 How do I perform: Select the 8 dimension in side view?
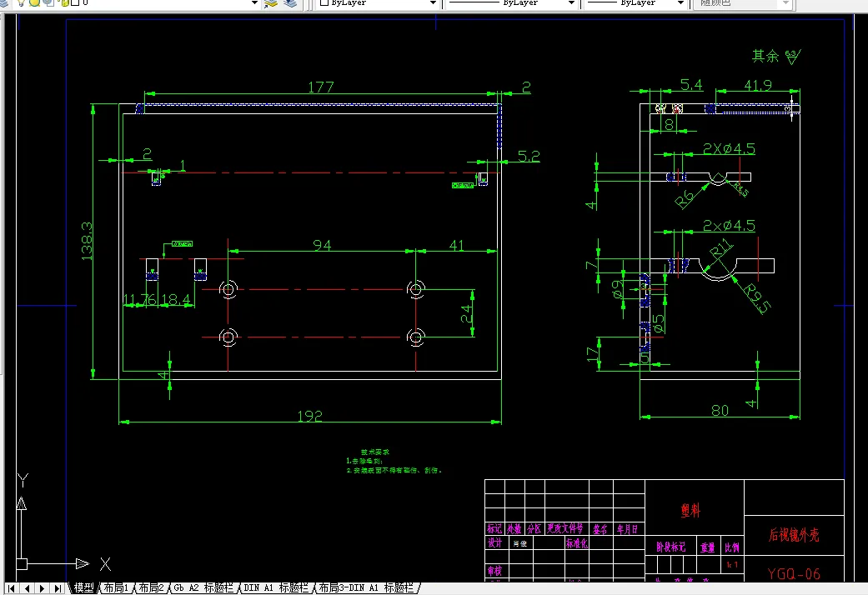pyautogui.click(x=670, y=124)
